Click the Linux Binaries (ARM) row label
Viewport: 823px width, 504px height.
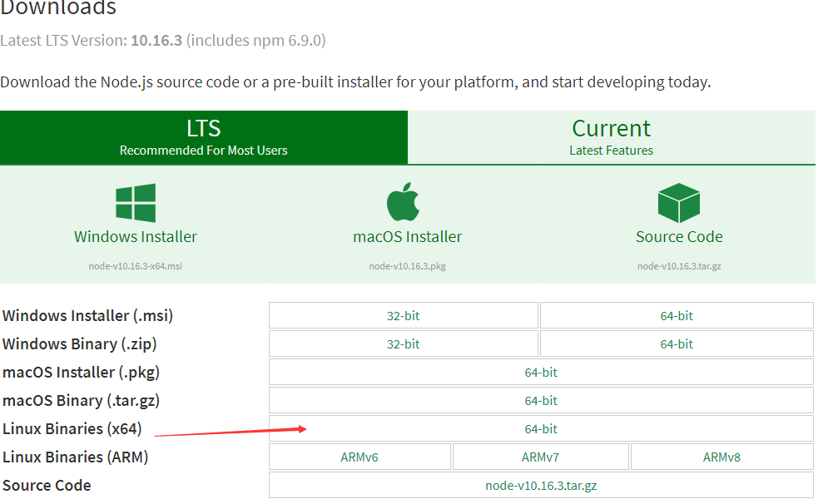(x=76, y=457)
